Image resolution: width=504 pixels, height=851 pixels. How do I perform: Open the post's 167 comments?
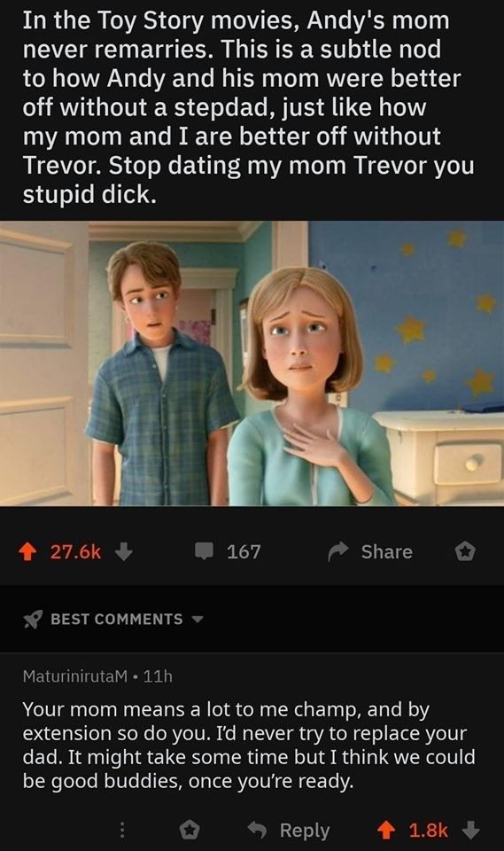[x=228, y=551]
